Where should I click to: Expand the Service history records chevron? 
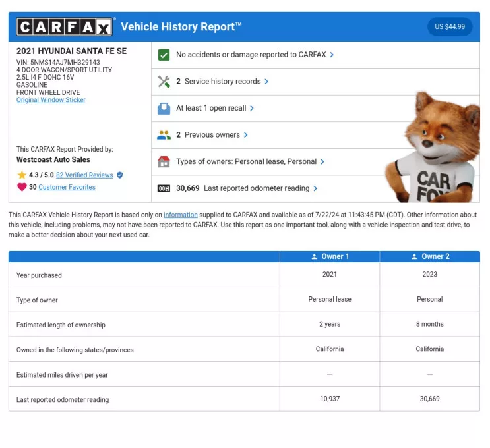(x=266, y=82)
